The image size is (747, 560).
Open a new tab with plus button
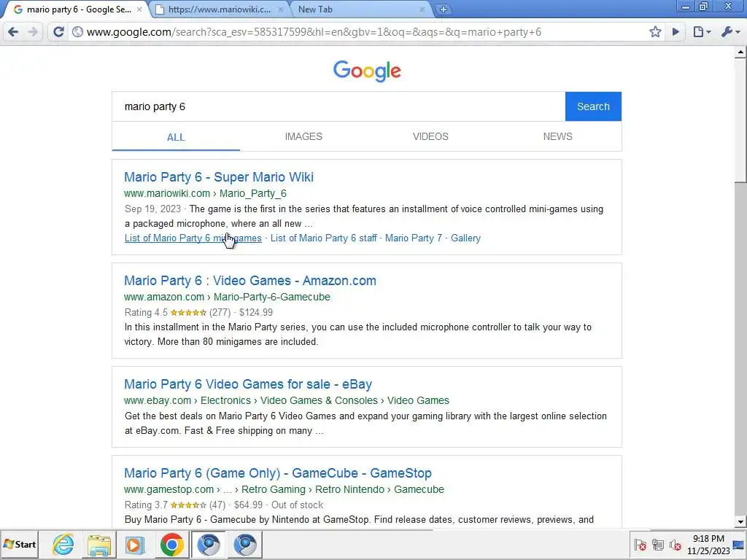pos(443,9)
